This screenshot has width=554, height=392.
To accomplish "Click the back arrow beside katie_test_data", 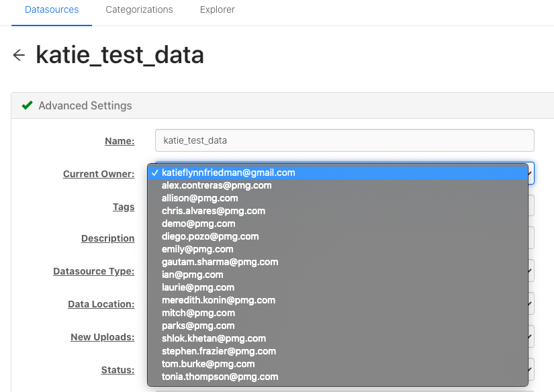I will (19, 55).
